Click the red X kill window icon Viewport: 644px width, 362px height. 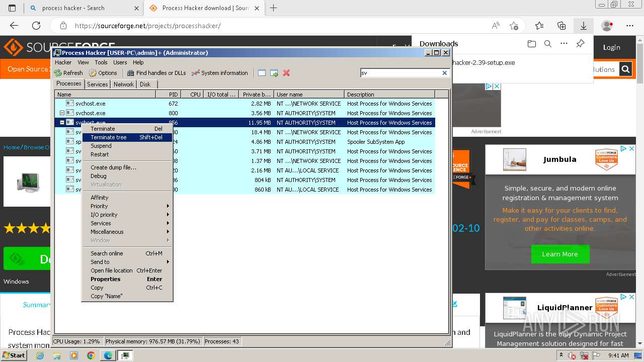click(x=286, y=73)
